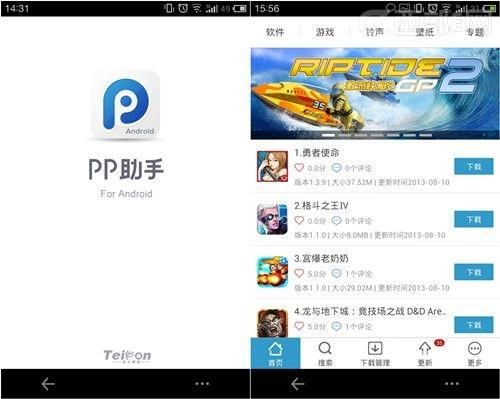Open comments bubble for 勇者使命

point(336,168)
